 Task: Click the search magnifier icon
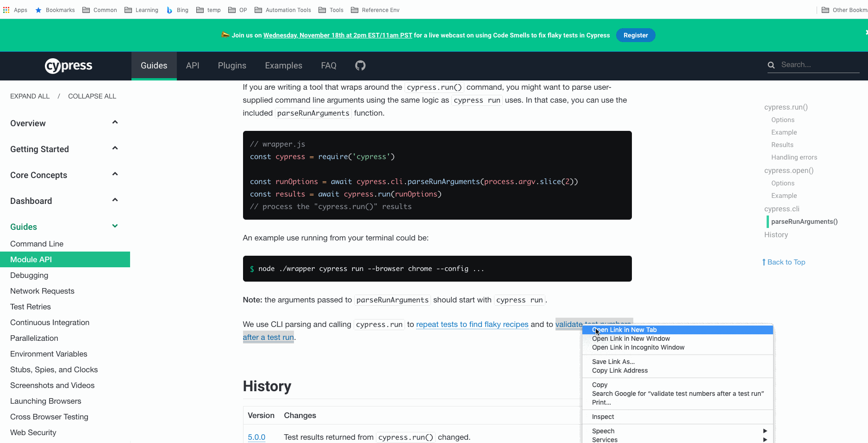pyautogui.click(x=771, y=65)
